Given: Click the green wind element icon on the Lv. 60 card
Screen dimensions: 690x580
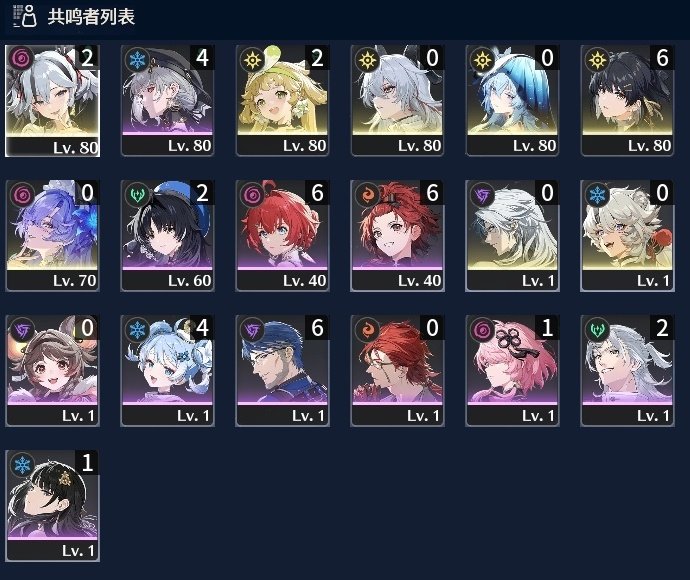Looking at the screenshot, I should click(137, 195).
